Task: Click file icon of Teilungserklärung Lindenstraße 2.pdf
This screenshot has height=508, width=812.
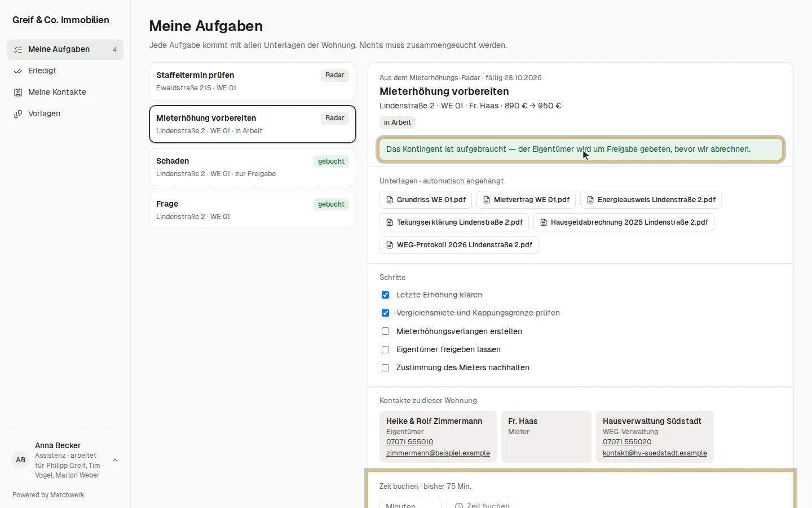Action: [390, 222]
